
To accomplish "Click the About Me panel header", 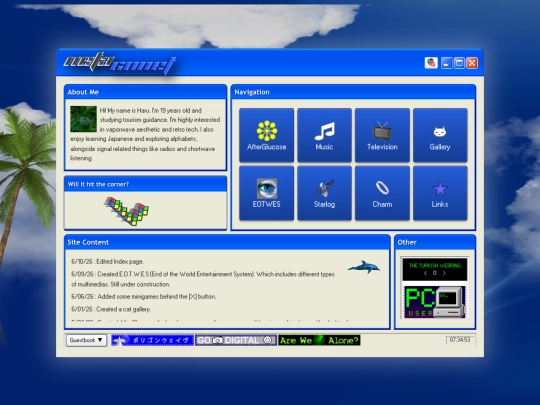I will (145, 92).
